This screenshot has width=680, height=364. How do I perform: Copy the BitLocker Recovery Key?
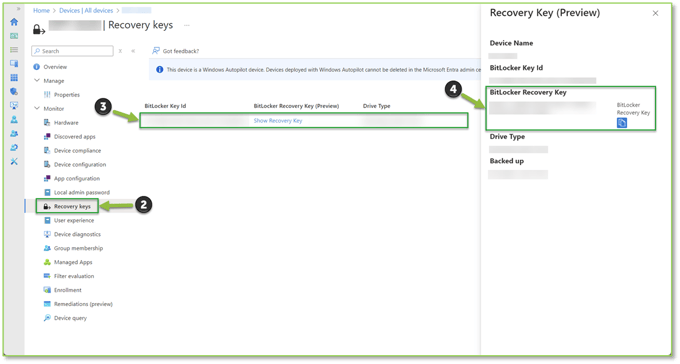[621, 123]
